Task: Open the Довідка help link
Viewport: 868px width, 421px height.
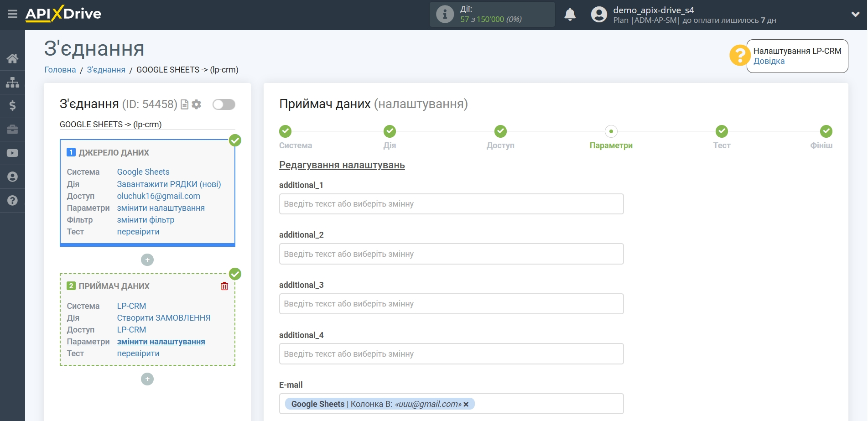Action: (769, 61)
